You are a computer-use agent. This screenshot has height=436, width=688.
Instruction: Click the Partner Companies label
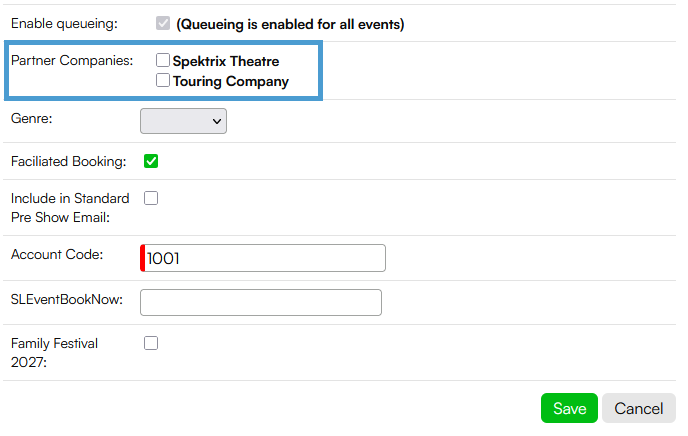72,61
